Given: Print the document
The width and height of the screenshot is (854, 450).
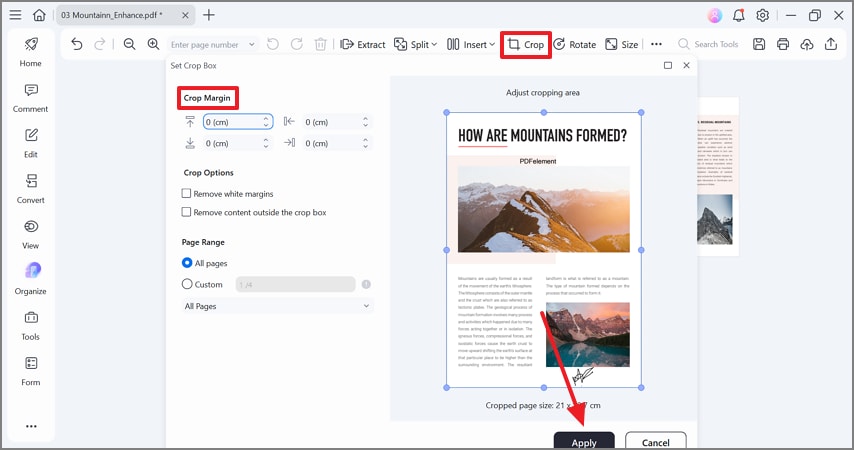Looking at the screenshot, I should 783,44.
